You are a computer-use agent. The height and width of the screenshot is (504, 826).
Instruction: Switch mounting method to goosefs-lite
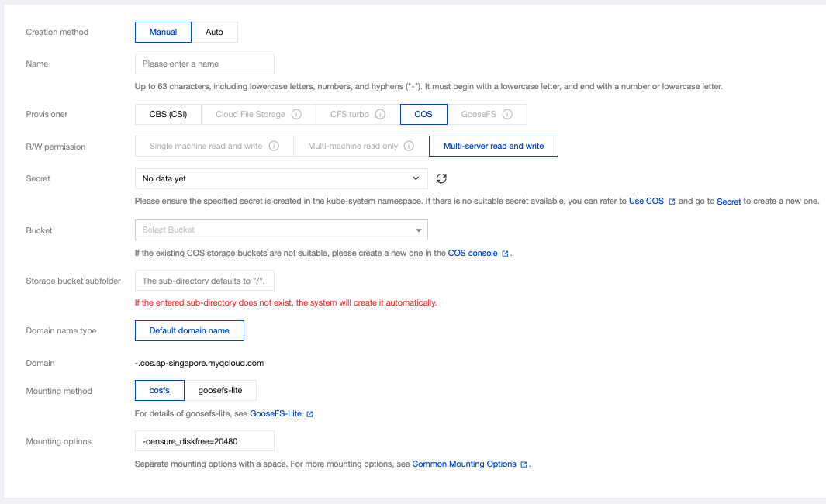tap(220, 390)
